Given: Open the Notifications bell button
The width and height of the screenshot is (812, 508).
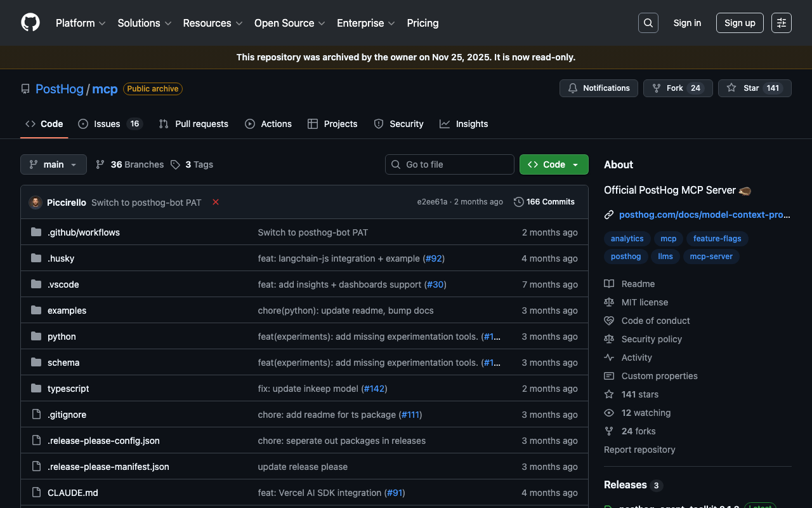Looking at the screenshot, I should click(x=598, y=88).
